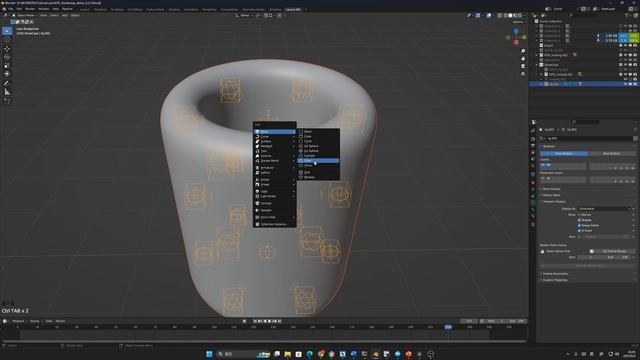Switch to rendered viewport shading
The image size is (640, 360).
click(520, 16)
